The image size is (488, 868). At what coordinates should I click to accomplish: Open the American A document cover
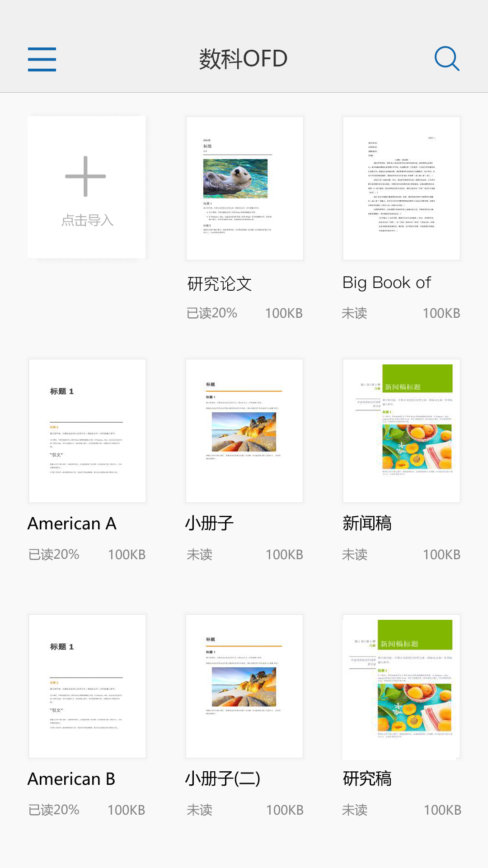tap(87, 430)
